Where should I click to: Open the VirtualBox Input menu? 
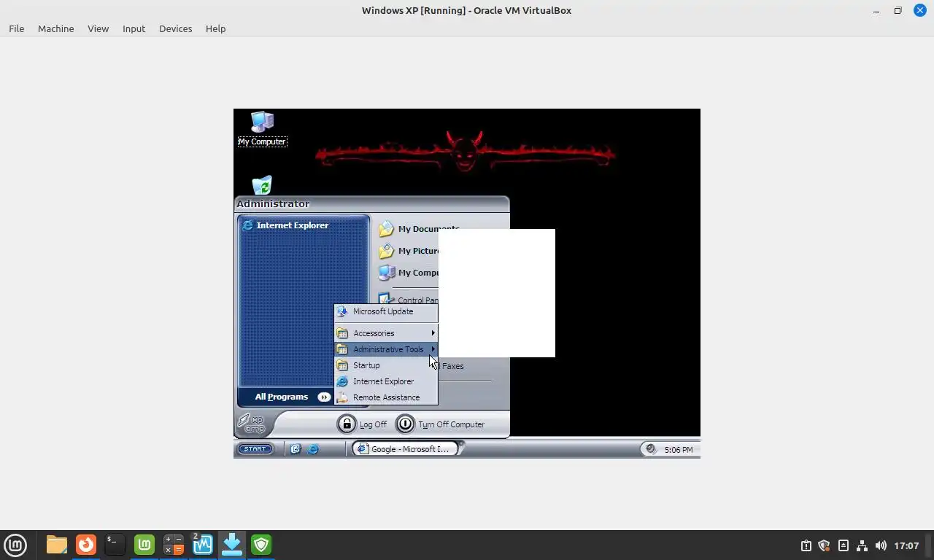coord(134,28)
